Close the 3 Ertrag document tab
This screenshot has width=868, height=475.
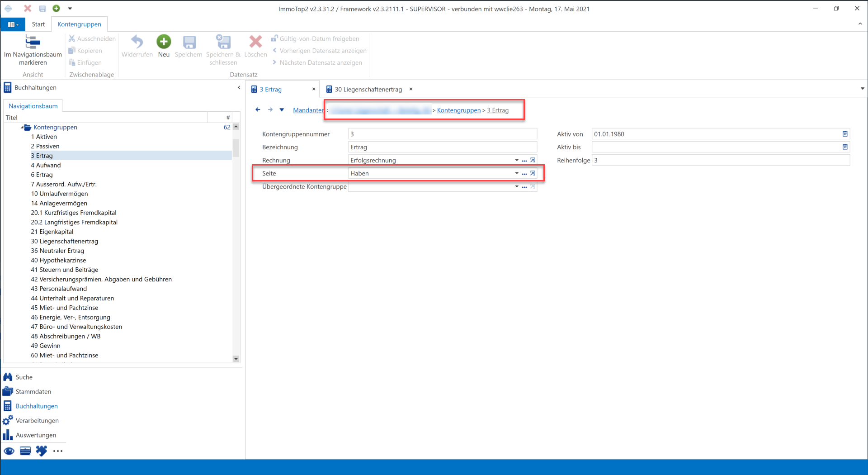[313, 89]
